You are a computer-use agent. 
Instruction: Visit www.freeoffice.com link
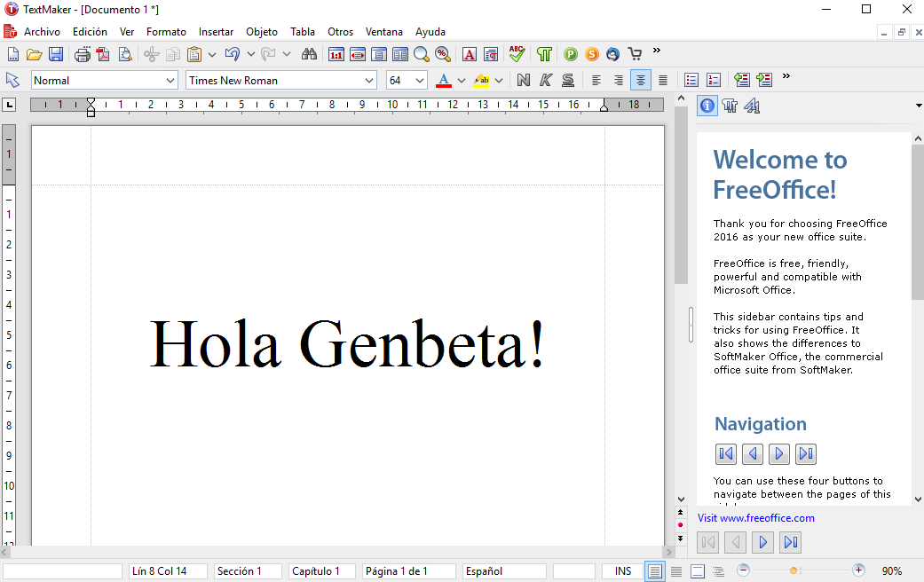756,518
